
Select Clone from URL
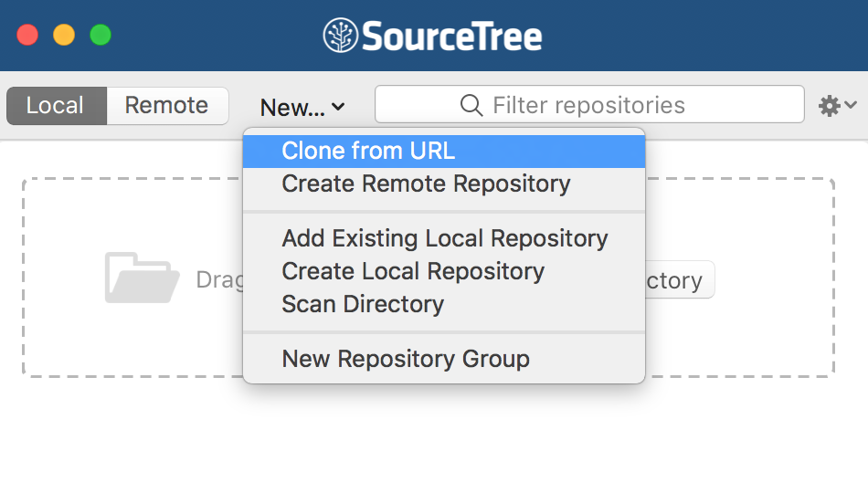(x=368, y=151)
